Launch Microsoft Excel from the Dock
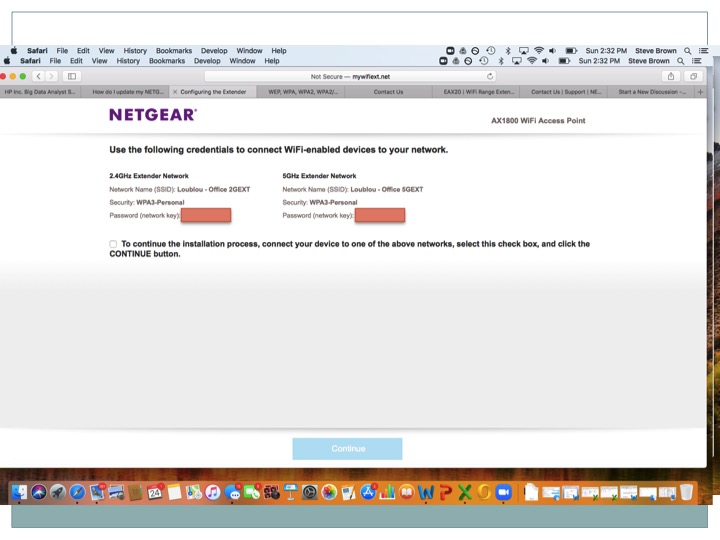Screen dimensions: 720x540 [465, 493]
